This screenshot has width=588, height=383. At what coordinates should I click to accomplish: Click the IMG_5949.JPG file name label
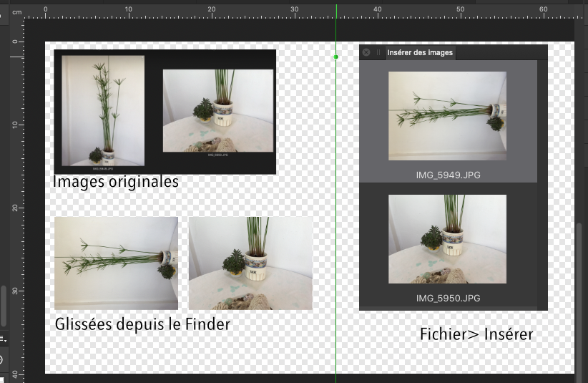[x=448, y=175]
